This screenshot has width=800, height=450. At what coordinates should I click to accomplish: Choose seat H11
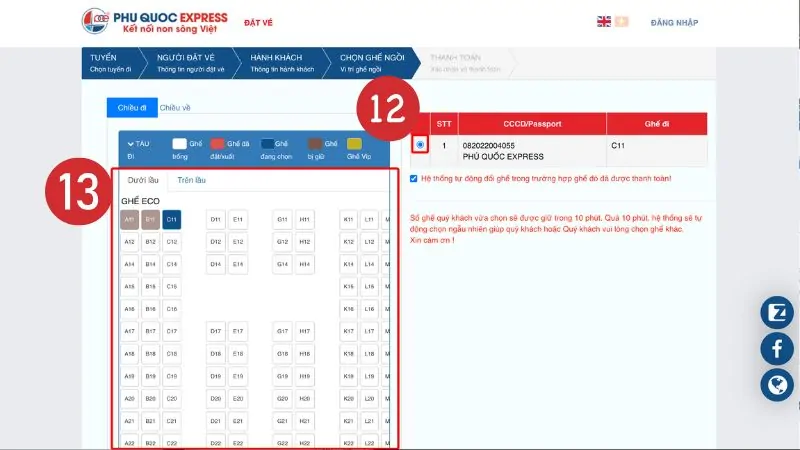[305, 219]
